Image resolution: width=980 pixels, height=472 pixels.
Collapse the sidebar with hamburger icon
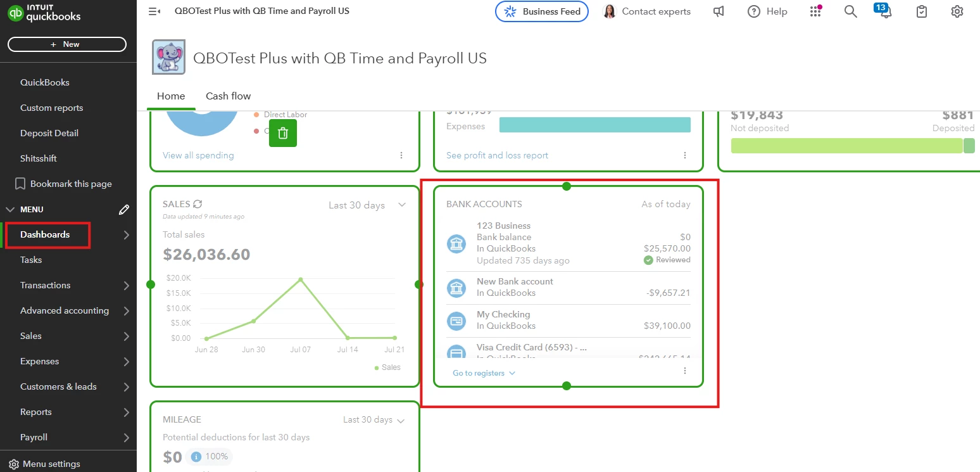click(x=154, y=11)
